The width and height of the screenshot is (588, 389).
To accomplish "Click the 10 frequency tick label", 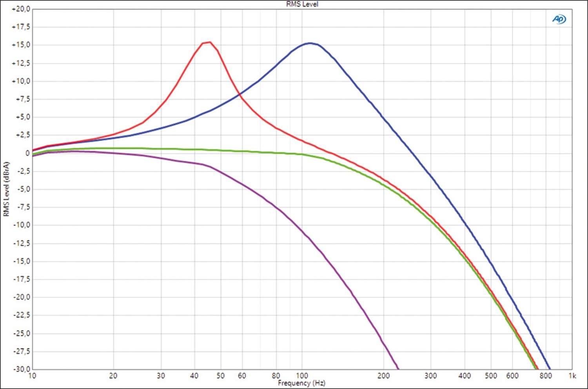I will point(33,376).
